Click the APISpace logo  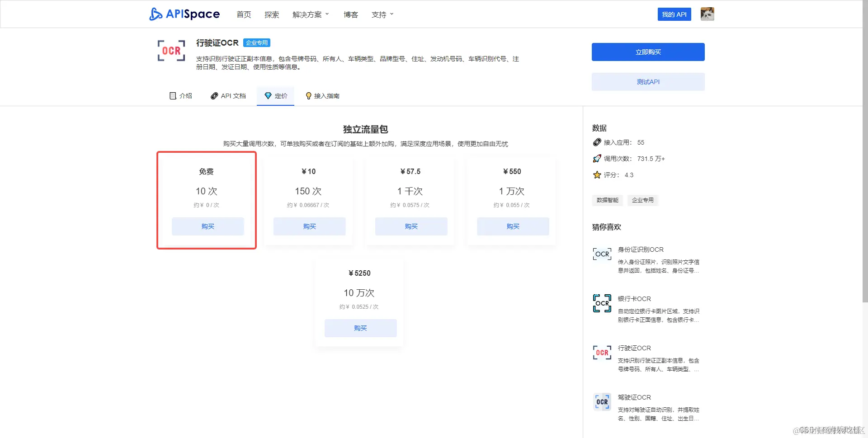pos(184,14)
